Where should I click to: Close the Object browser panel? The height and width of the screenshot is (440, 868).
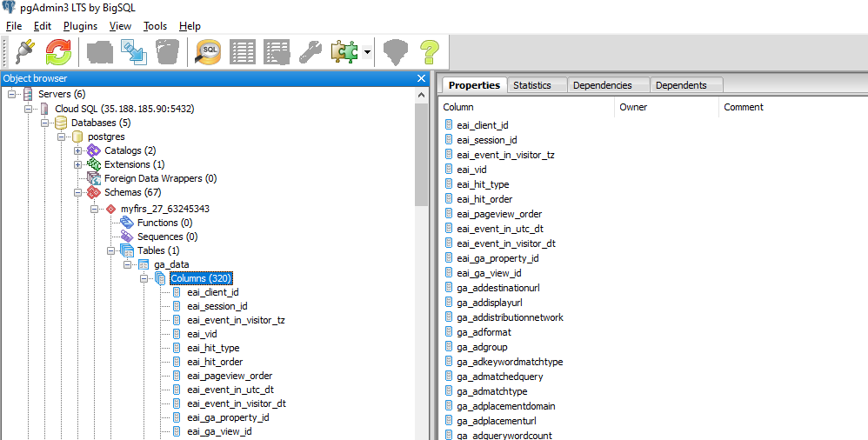422,78
